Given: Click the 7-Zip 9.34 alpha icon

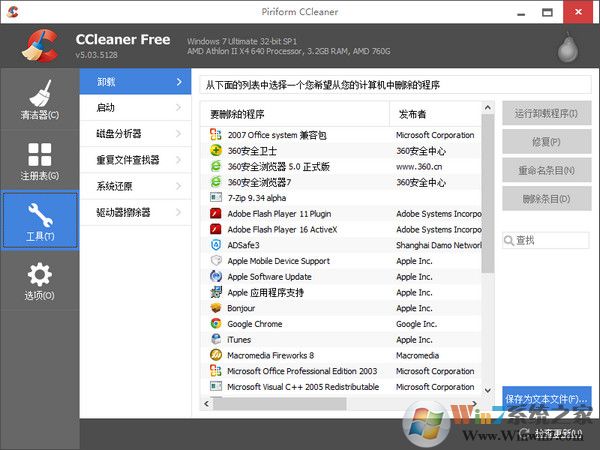Looking at the screenshot, I should 216,197.
